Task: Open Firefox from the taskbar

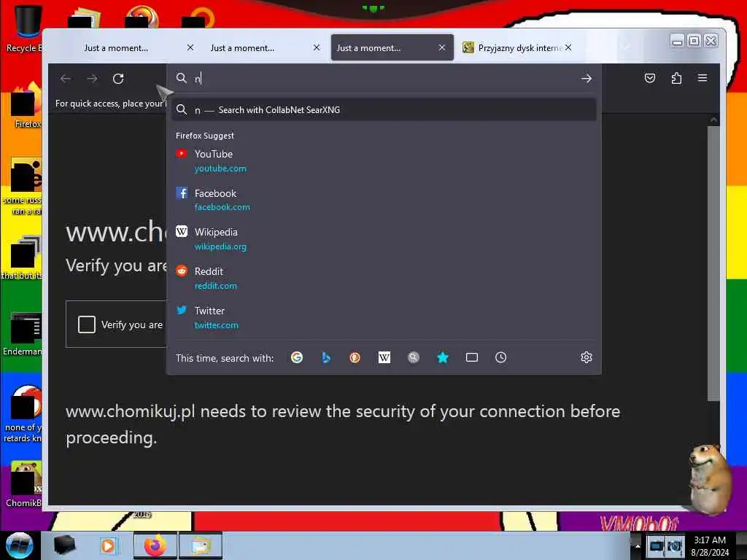Action: tap(155, 545)
